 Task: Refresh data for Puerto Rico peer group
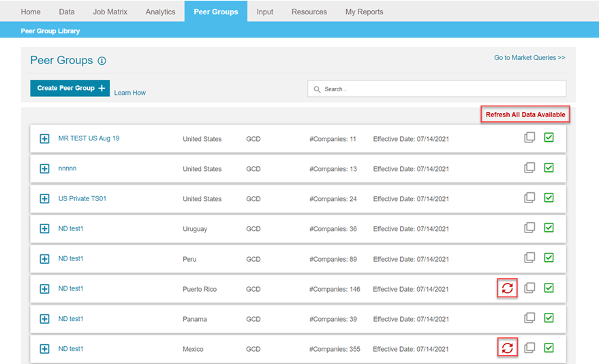point(507,288)
